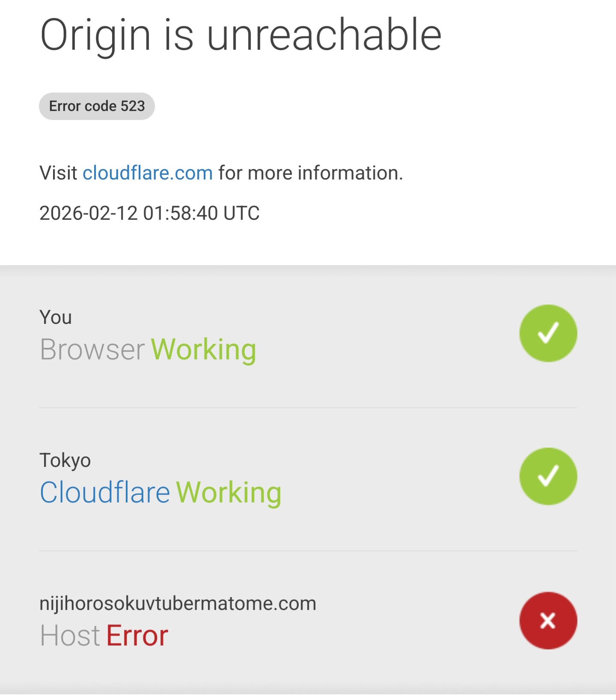Click the divider line between Cloudflare and Host
This screenshot has height=700, width=616.
pos(308,551)
